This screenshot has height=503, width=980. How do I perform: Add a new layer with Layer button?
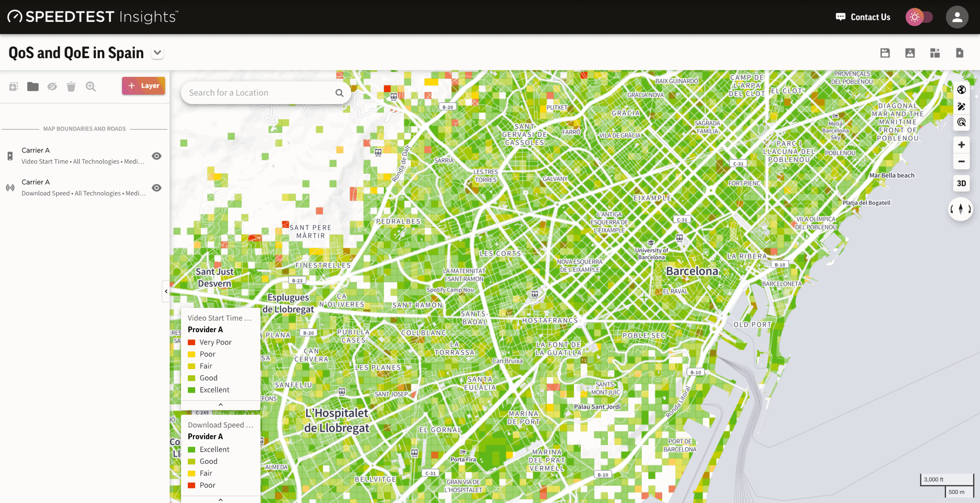[144, 86]
